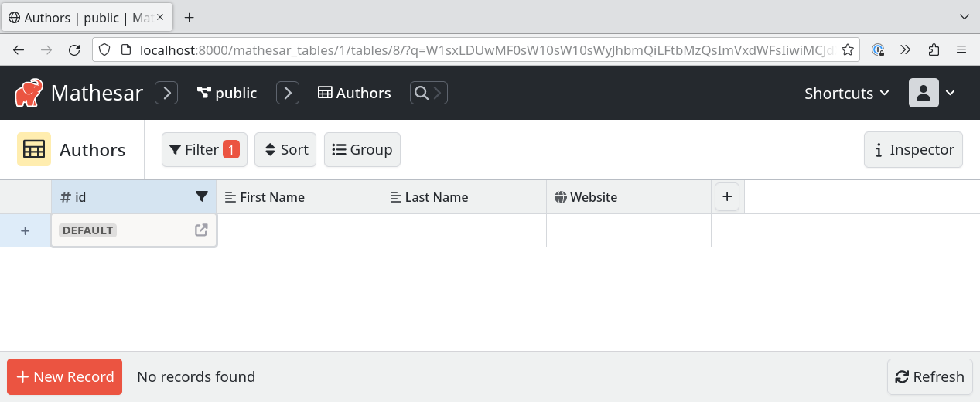The height and width of the screenshot is (402, 980).
Task: List all browser tabs dropdown
Action: (964, 17)
